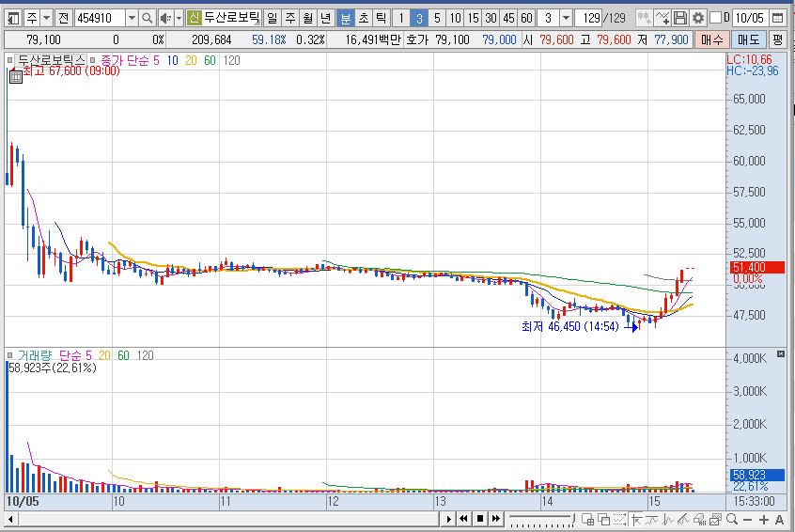Click the stop chart replay button
This screenshot has width=795, height=532.
click(x=479, y=519)
